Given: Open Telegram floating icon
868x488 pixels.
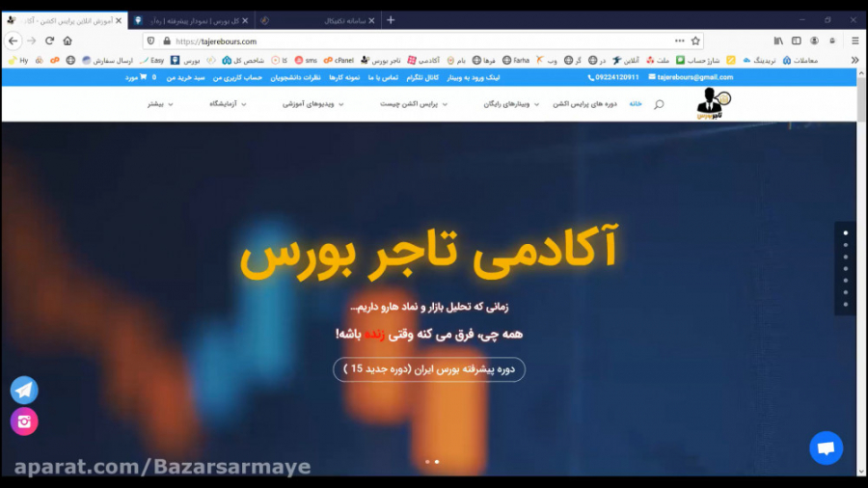Looking at the screenshot, I should [24, 390].
